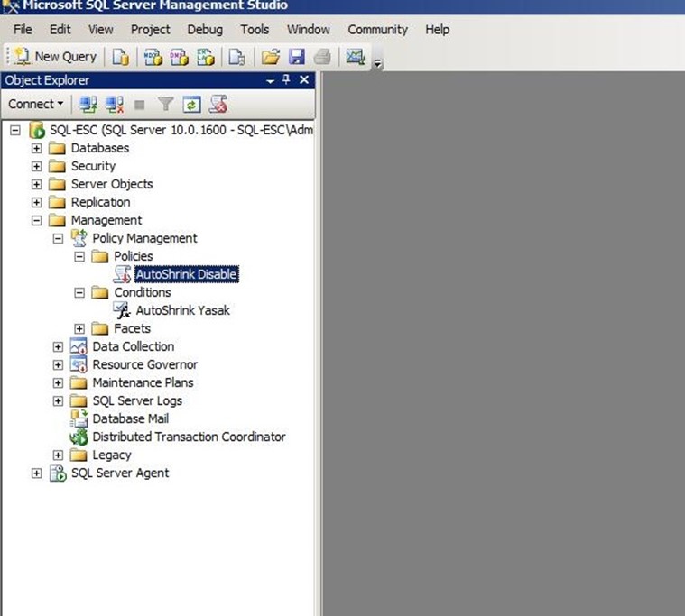Click the Policy Management node icon
Screen dimensions: 685x616
pyautogui.click(x=79, y=238)
